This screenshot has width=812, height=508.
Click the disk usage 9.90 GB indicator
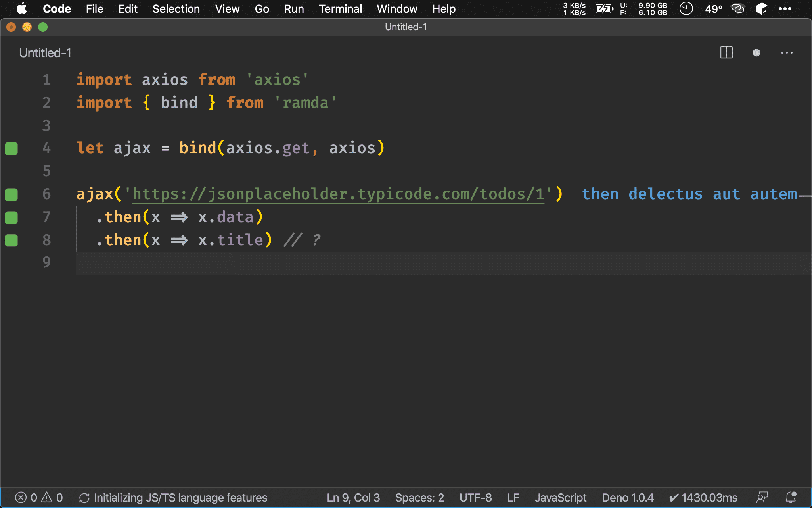[x=644, y=9]
